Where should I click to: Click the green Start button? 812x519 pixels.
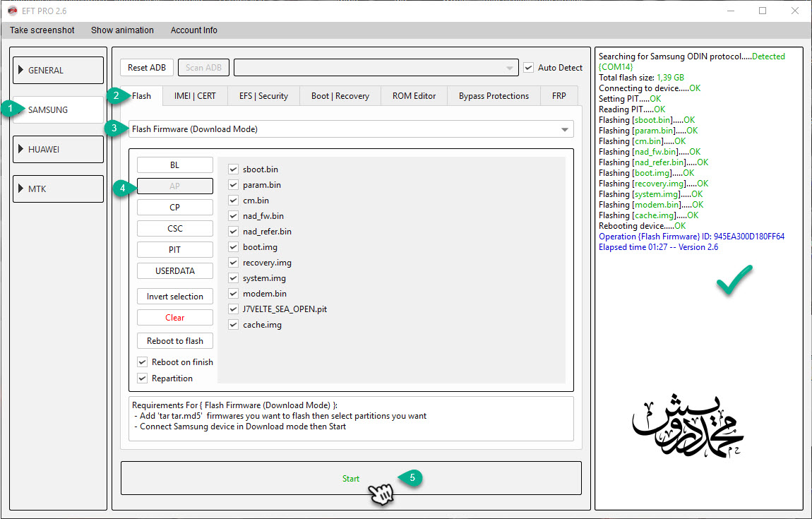[351, 478]
